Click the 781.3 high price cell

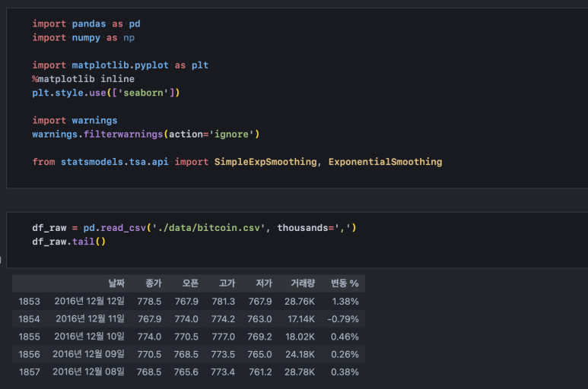point(224,302)
